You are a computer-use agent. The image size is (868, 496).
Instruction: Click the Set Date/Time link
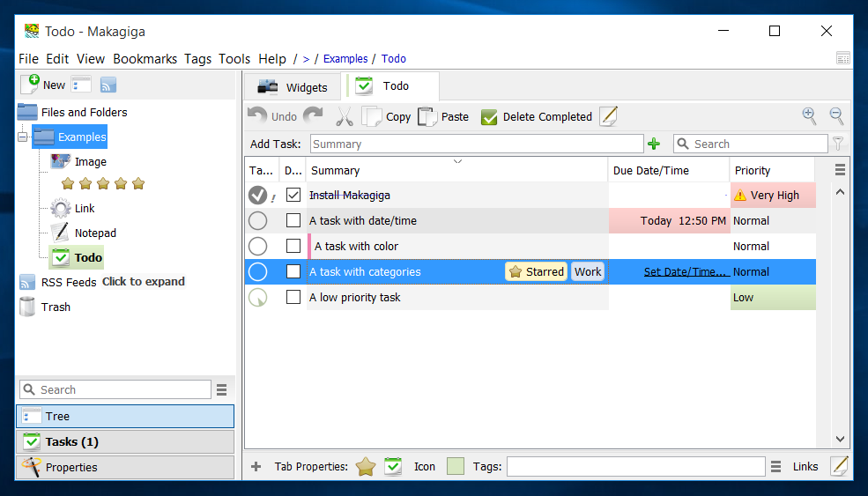686,272
